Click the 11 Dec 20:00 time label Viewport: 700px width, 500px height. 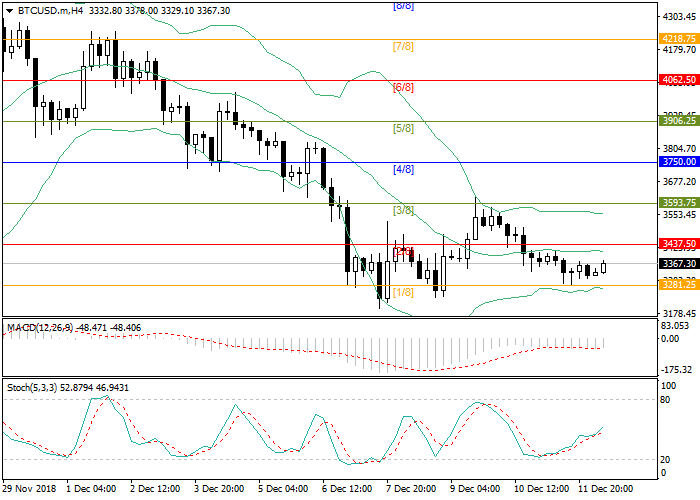pos(605,488)
